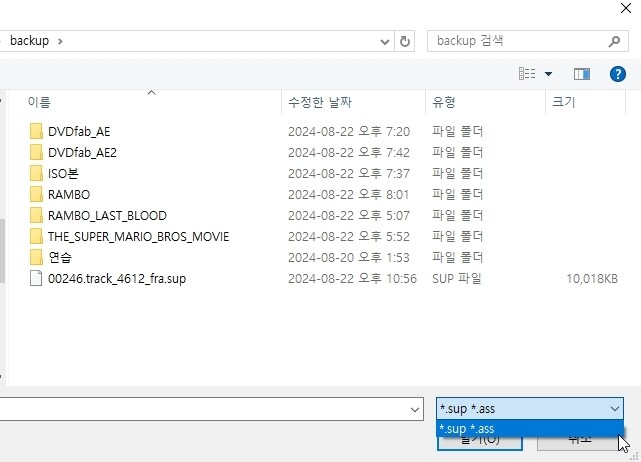Image resolution: width=641 pixels, height=462 pixels.
Task: Click the SUP 파일 type cell
Action: click(457, 279)
